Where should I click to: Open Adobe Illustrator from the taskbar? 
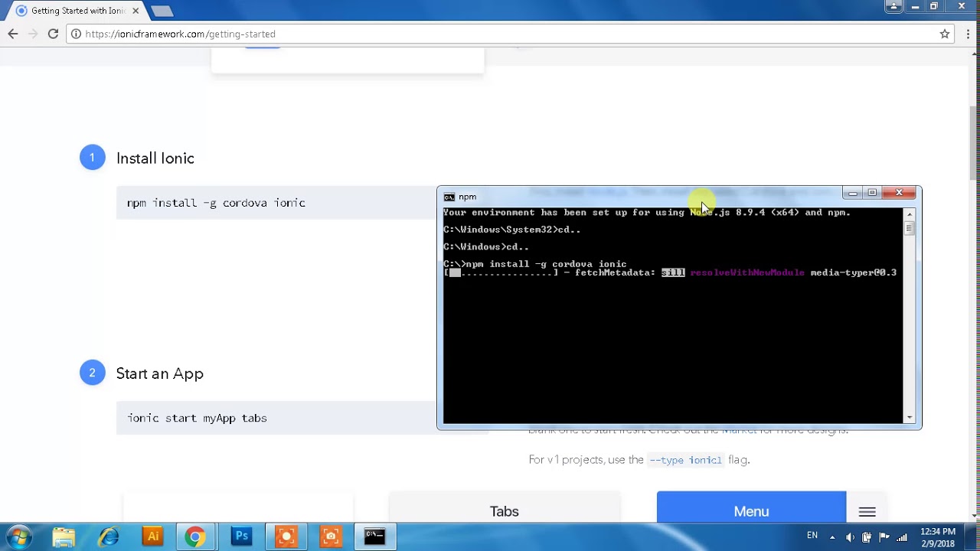tap(152, 536)
